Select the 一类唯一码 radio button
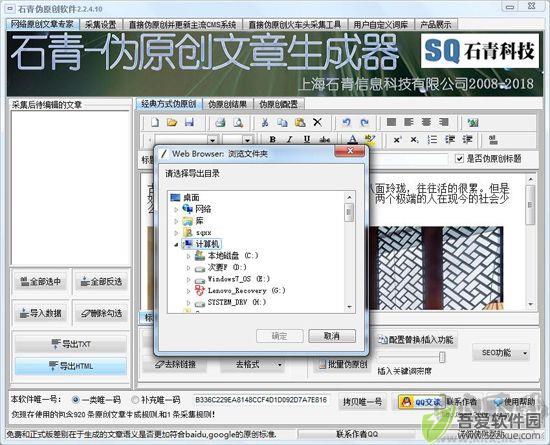550x445 pixels. pos(75,399)
